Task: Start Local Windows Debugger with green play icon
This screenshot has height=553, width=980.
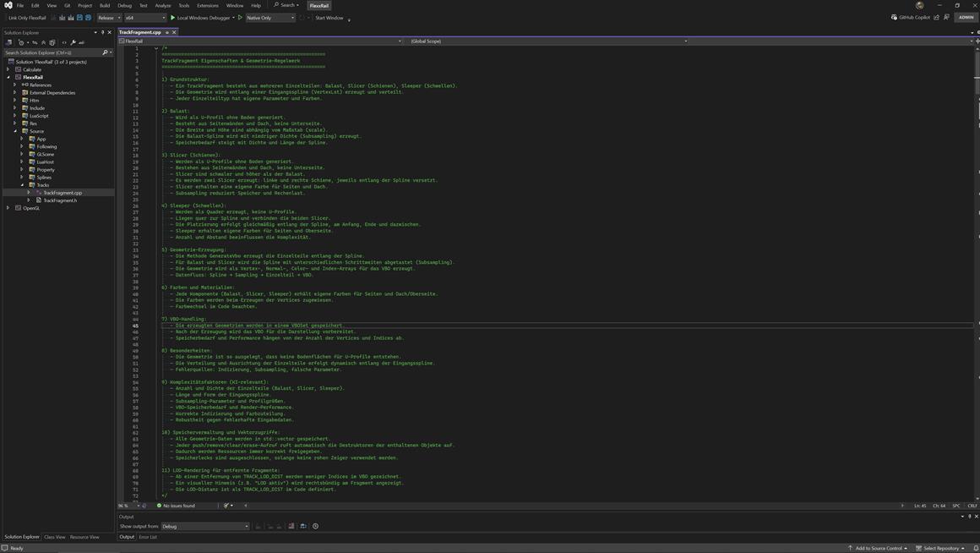Action: pyautogui.click(x=173, y=18)
